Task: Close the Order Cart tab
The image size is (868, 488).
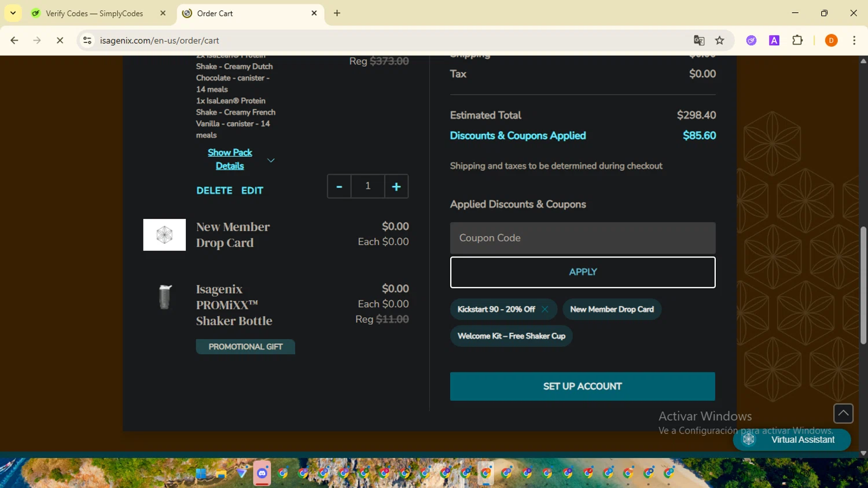Action: tap(314, 13)
